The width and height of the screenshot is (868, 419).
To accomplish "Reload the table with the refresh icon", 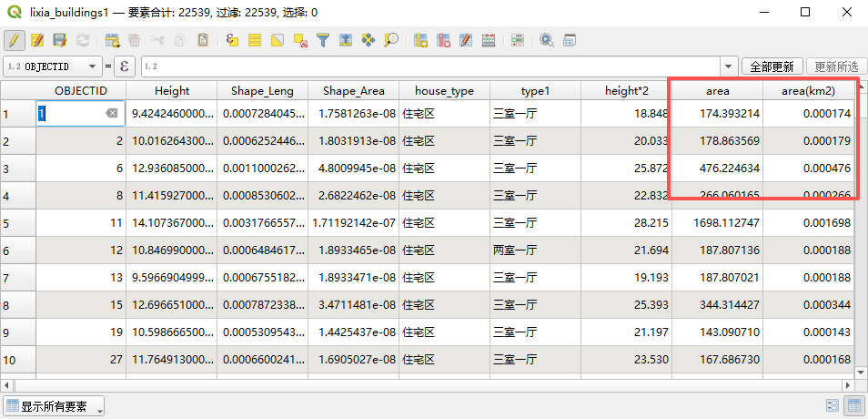I will coord(83,40).
